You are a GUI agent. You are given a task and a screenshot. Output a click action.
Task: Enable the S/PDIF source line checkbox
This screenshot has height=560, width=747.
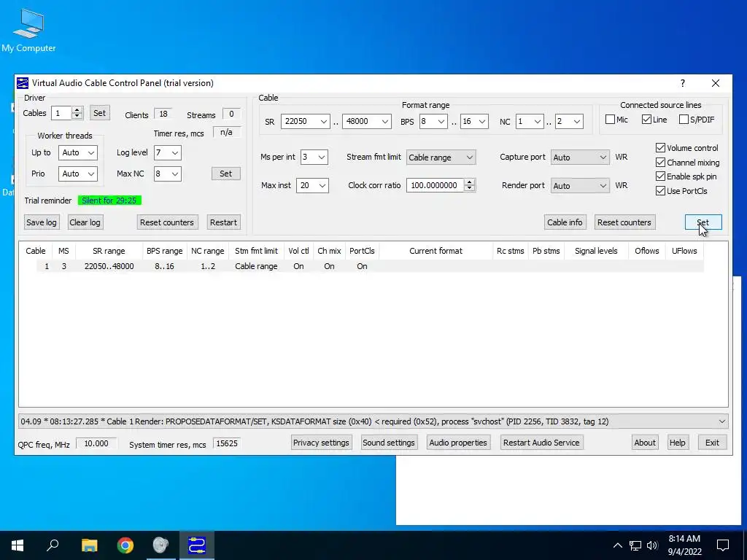684,120
